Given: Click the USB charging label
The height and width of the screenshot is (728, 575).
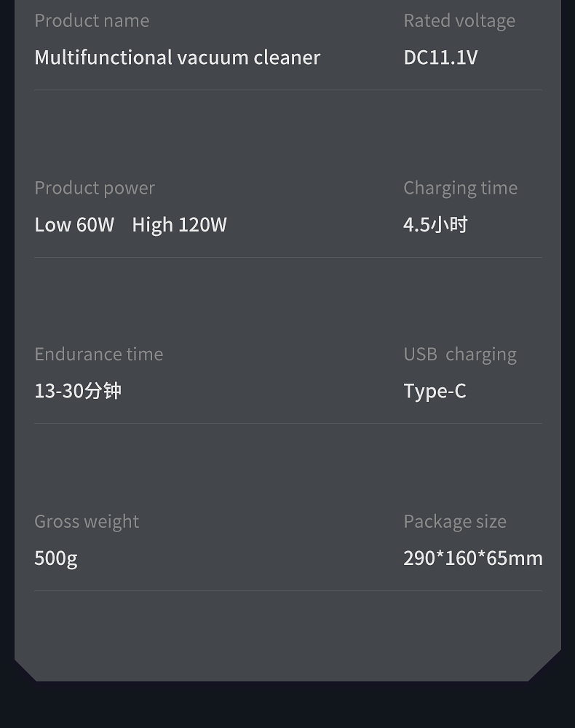Looking at the screenshot, I should click(460, 355).
